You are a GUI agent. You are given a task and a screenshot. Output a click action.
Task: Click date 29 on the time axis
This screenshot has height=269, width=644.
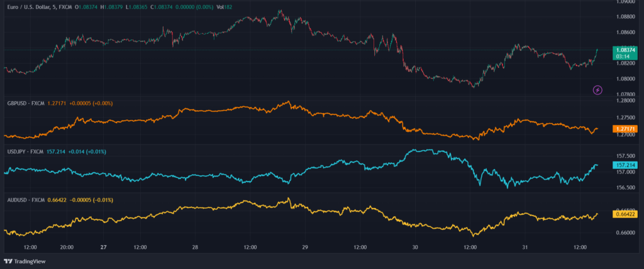pos(304,247)
